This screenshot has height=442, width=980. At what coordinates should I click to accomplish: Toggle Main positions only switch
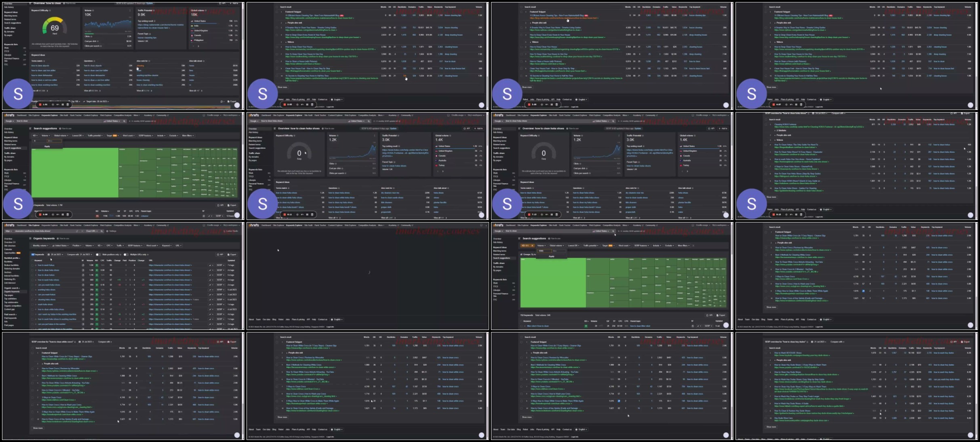98,254
